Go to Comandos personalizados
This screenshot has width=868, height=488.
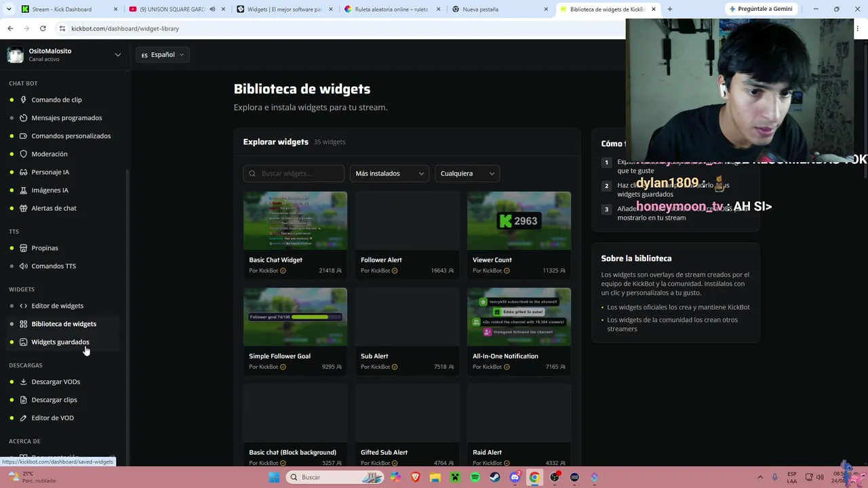pos(71,136)
